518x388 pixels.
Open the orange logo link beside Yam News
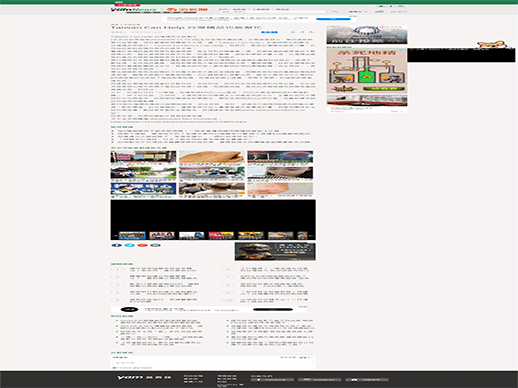click(x=187, y=10)
